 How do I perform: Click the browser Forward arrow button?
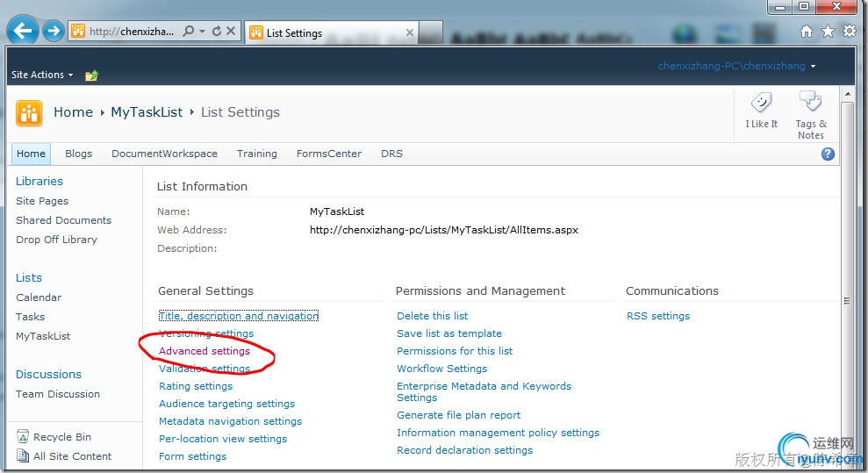coord(53,32)
